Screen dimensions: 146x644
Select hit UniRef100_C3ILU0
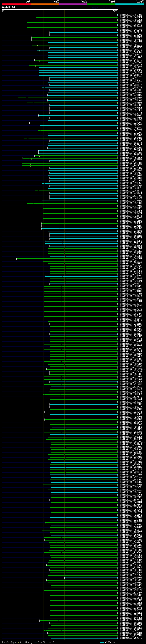point(131,600)
